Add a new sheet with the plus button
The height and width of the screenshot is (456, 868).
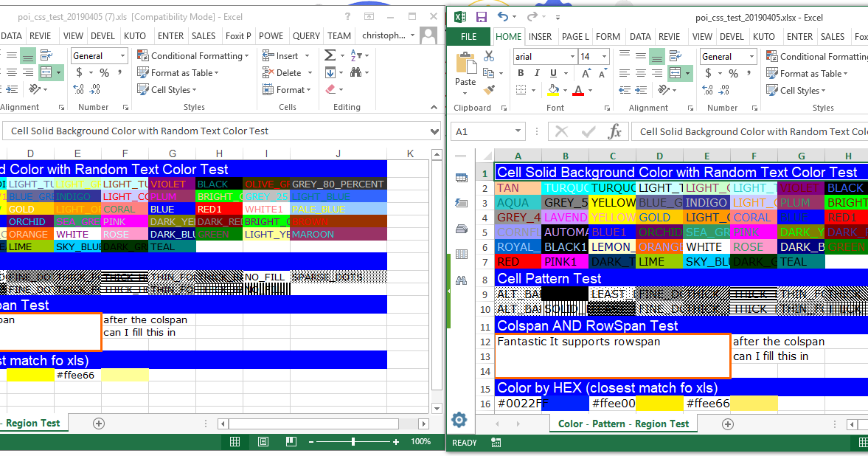point(728,424)
